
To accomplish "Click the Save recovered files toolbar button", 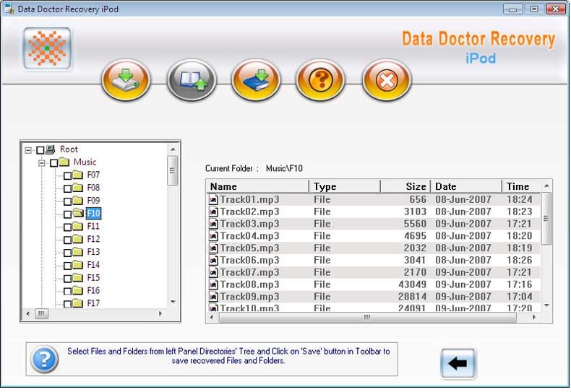I will pyautogui.click(x=126, y=79).
